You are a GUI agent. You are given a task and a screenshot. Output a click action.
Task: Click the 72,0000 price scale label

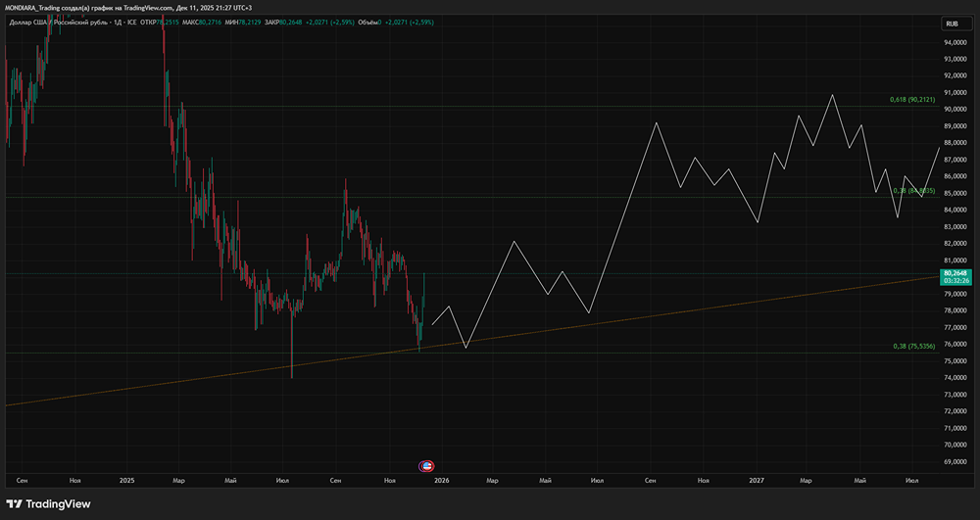pos(956,411)
